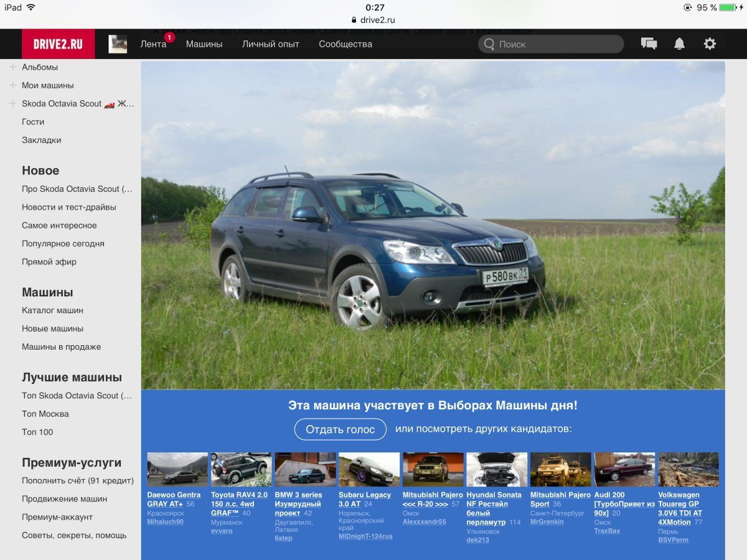
Task: Open Toyota RAV4 2.0 title link
Action: [239, 504]
